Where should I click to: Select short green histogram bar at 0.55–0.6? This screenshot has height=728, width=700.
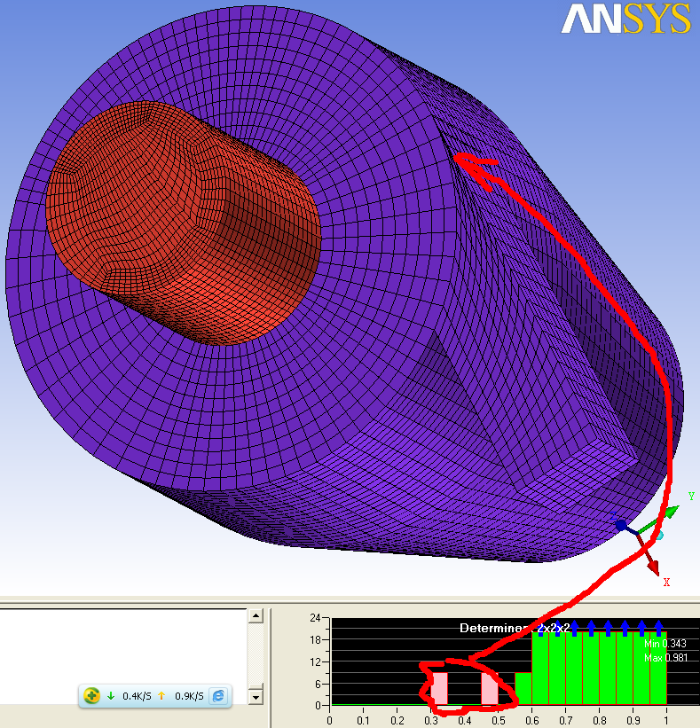(x=523, y=689)
